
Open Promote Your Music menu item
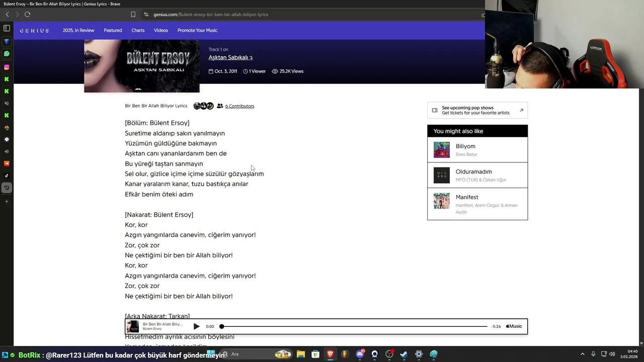(197, 30)
